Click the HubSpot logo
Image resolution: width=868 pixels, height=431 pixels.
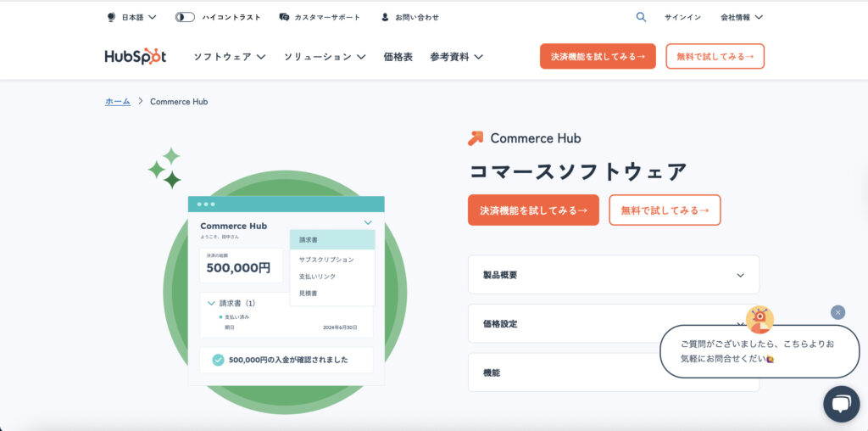(136, 57)
